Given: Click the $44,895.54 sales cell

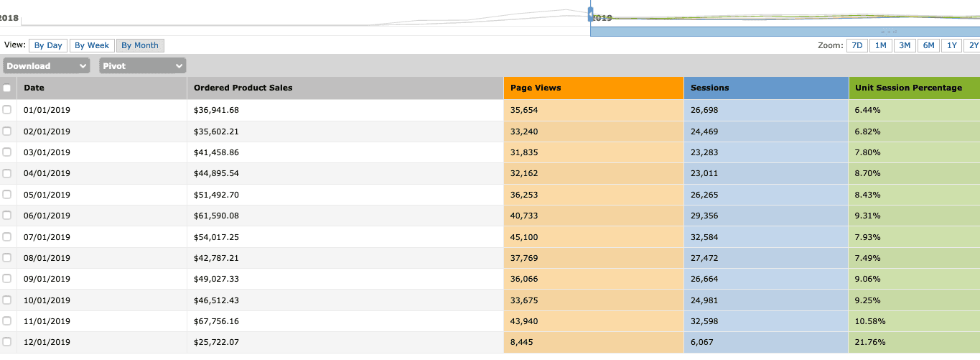Looking at the screenshot, I should pyautogui.click(x=345, y=173).
